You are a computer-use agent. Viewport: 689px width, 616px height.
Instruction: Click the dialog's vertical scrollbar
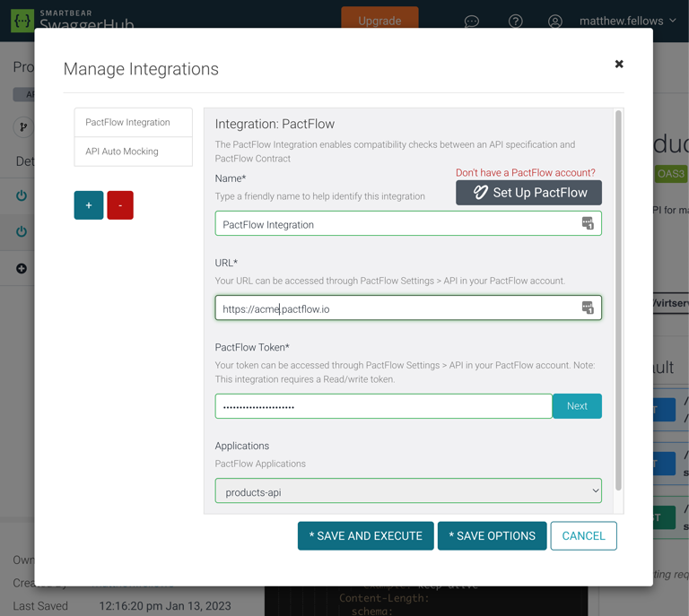point(618,296)
